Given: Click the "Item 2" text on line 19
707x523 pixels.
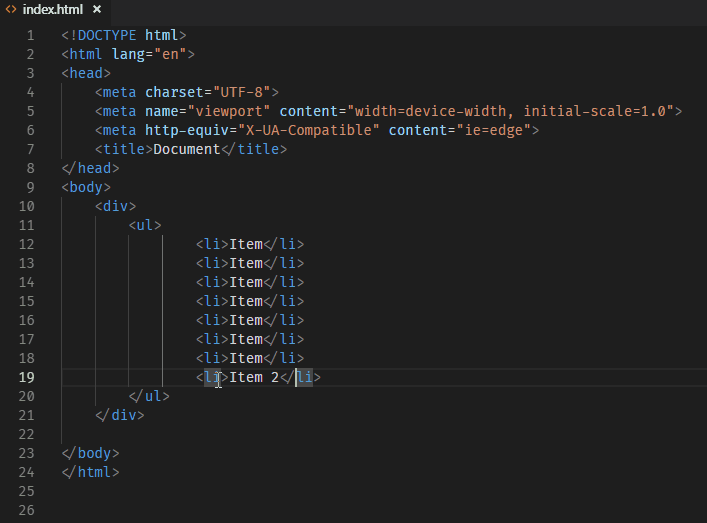Looking at the screenshot, I should point(254,377).
